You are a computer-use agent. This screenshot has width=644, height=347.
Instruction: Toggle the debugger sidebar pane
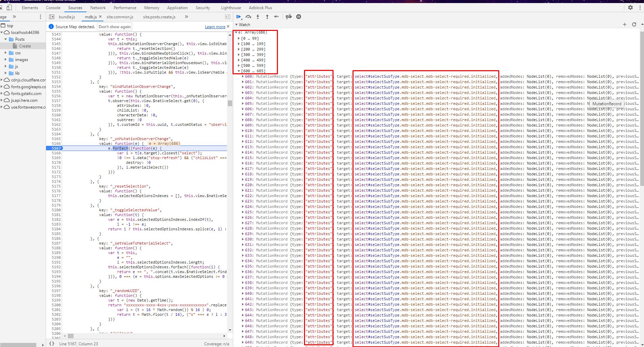(x=227, y=17)
